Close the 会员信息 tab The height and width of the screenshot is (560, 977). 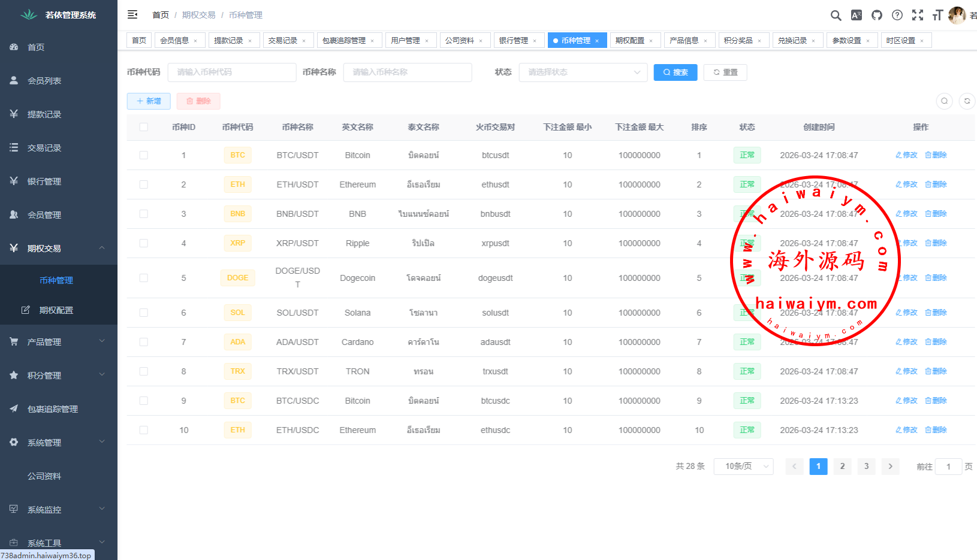click(195, 41)
